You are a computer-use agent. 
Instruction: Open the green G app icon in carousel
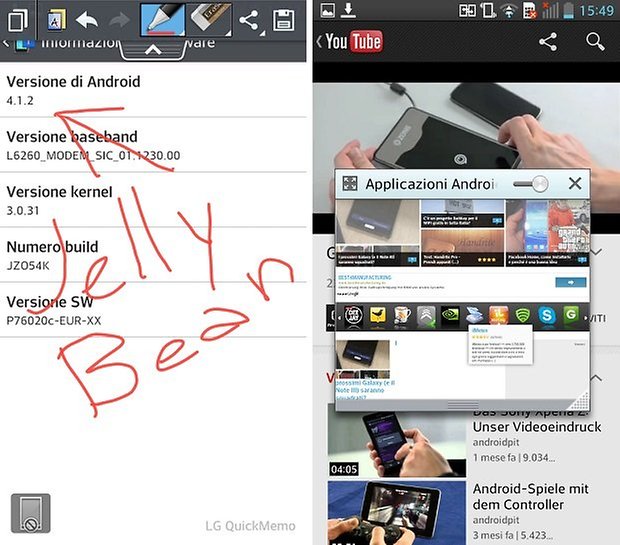[571, 316]
